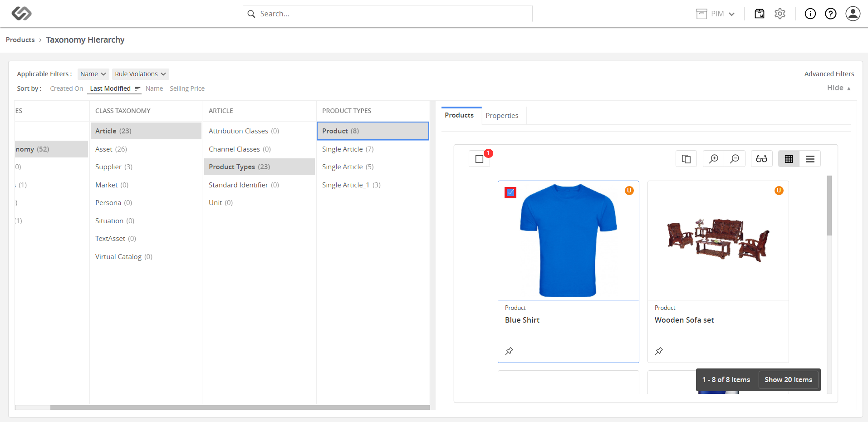This screenshot has height=422, width=868.
Task: Pin the Wooden Sofa set product
Action: pyautogui.click(x=659, y=351)
